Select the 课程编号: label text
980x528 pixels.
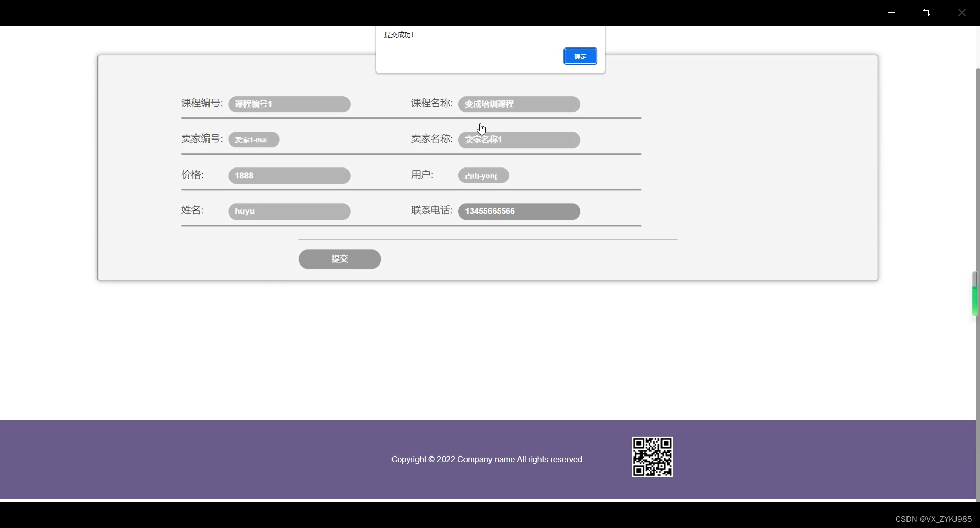point(202,103)
